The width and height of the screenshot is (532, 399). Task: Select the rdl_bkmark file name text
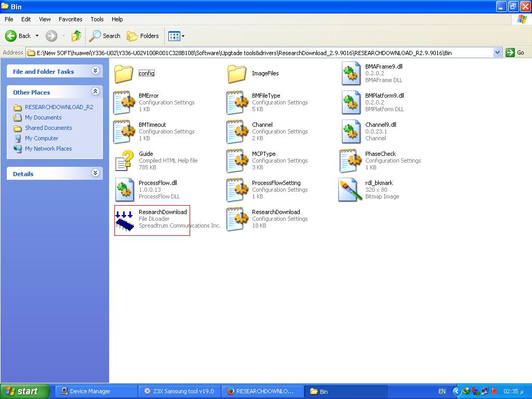[x=379, y=183]
